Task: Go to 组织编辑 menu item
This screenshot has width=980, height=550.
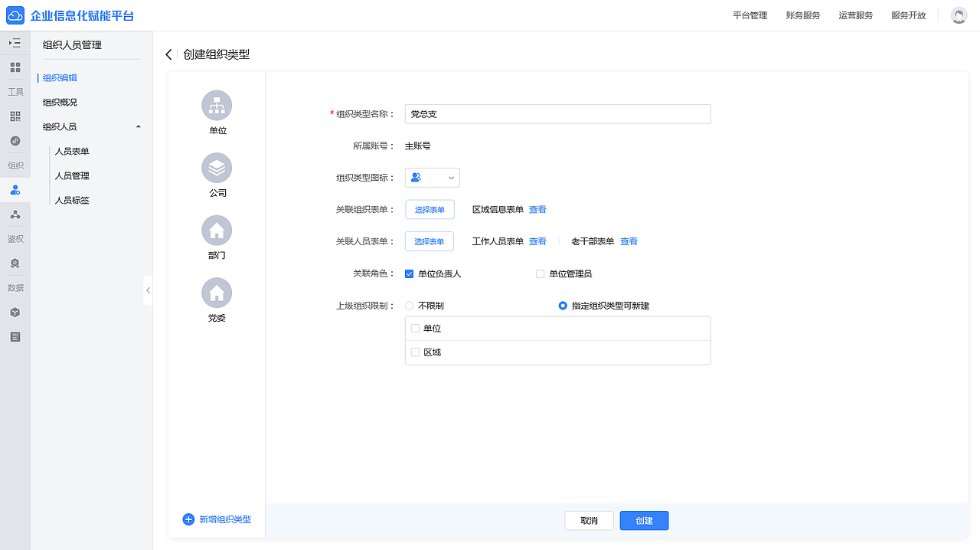Action: tap(60, 77)
